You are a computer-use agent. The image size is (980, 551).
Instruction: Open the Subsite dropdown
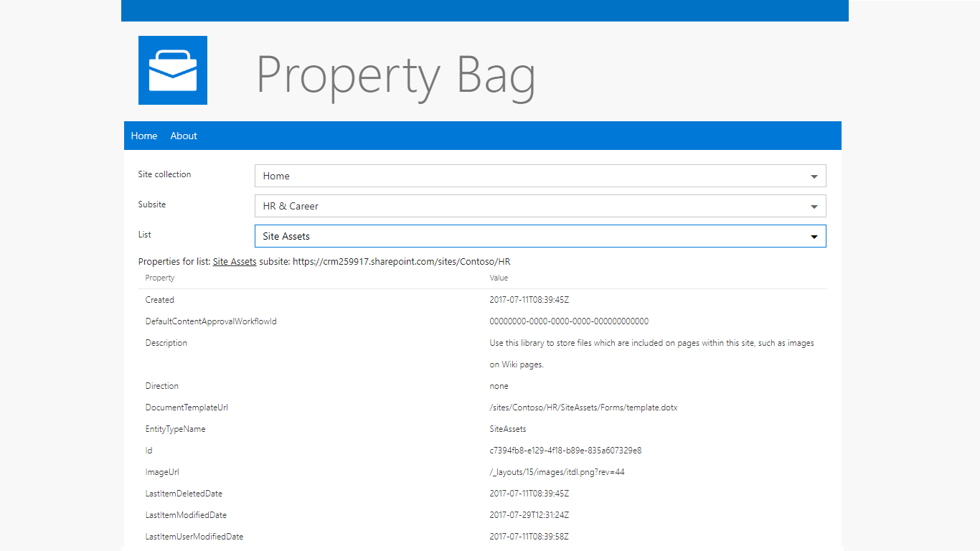click(x=540, y=206)
